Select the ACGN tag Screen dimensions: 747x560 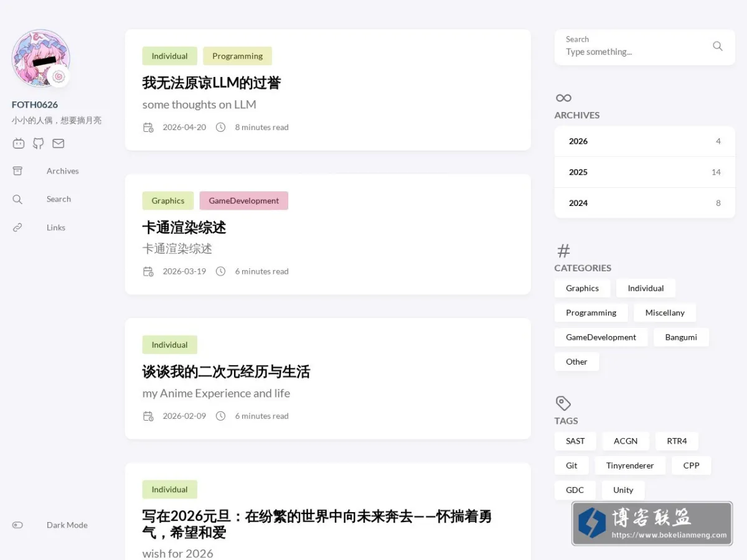[626, 441]
